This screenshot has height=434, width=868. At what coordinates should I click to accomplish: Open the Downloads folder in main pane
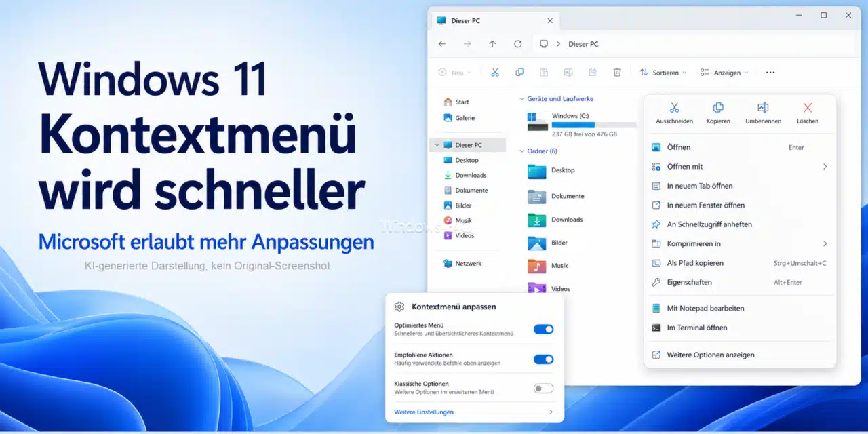click(x=555, y=220)
